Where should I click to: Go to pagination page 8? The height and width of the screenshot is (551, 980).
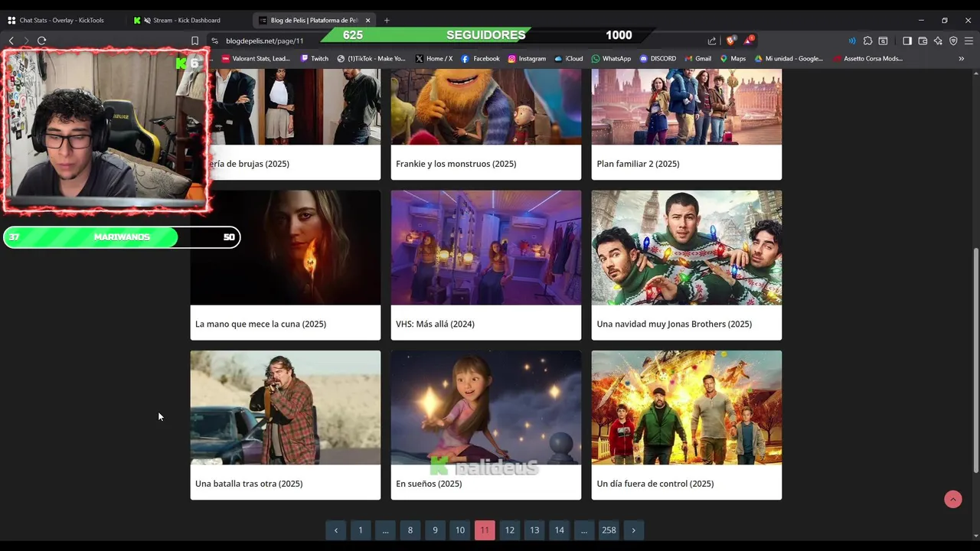pos(410,530)
